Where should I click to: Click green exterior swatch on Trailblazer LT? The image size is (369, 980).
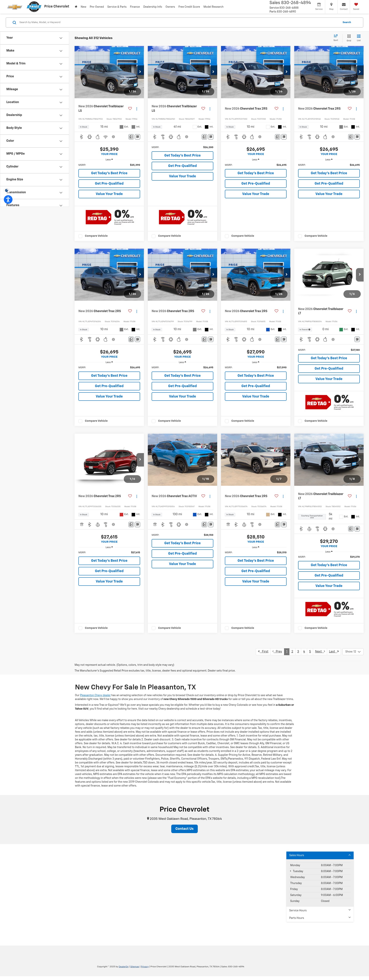[341, 329]
